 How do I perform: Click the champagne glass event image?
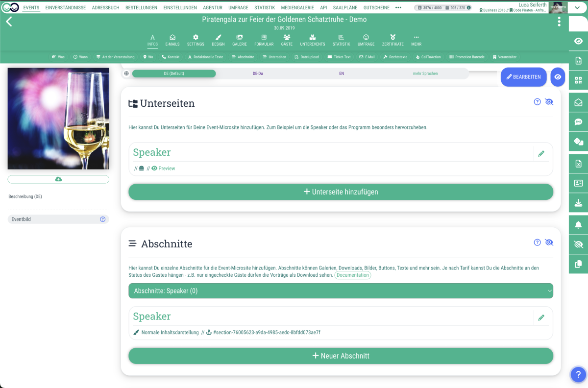click(x=58, y=119)
